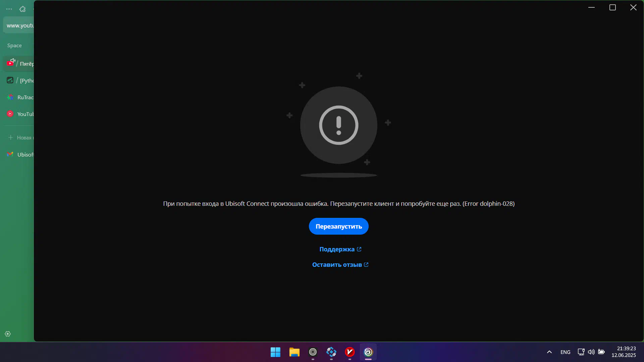Click the Перезапустить button
The height and width of the screenshot is (362, 644).
(x=338, y=226)
